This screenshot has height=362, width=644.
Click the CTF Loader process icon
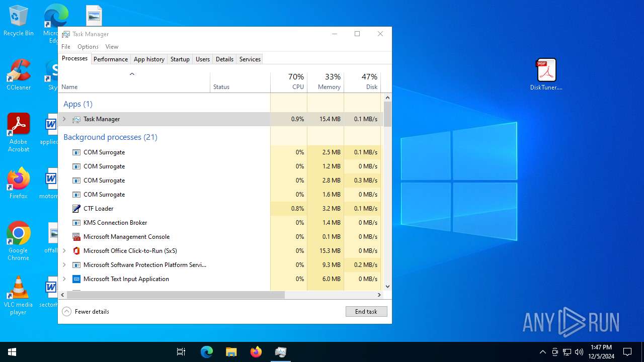76,209
